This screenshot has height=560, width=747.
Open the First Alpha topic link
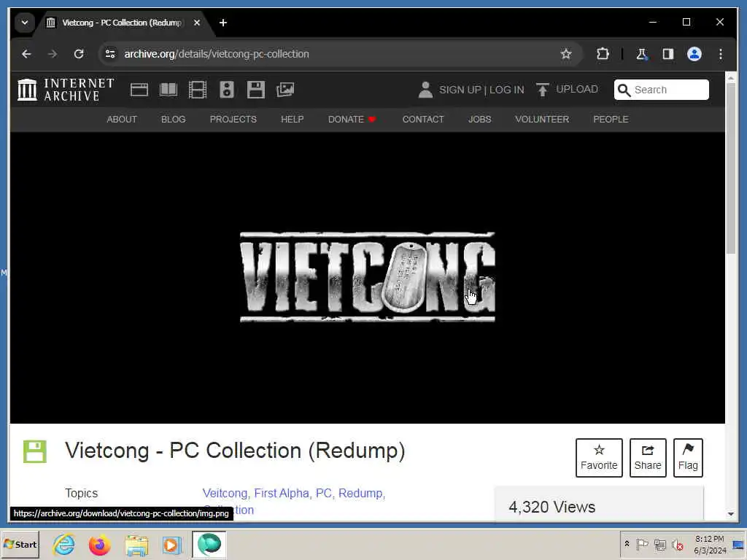pos(282,494)
